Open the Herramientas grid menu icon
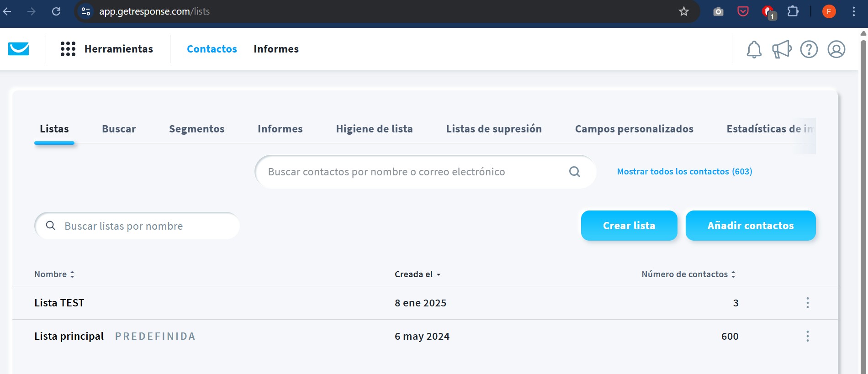This screenshot has width=868, height=374. [x=68, y=49]
